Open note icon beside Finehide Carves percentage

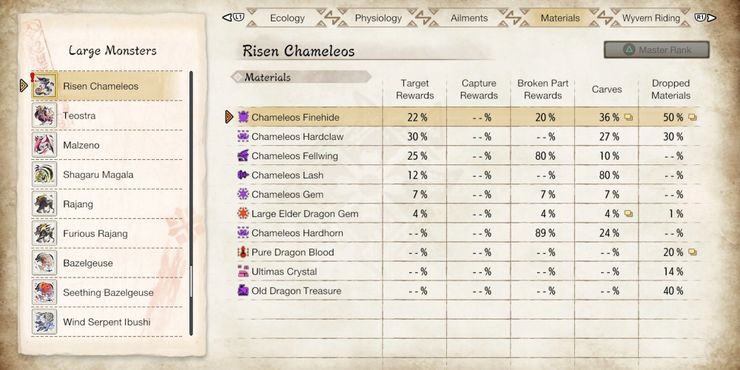[628, 118]
